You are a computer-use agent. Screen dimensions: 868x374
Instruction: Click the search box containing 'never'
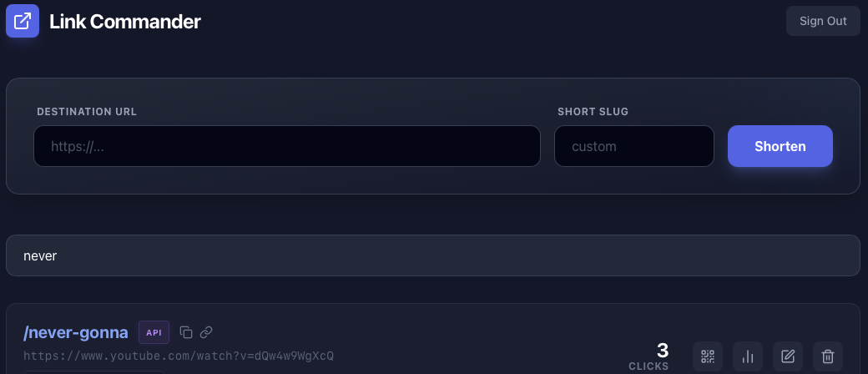(x=432, y=255)
